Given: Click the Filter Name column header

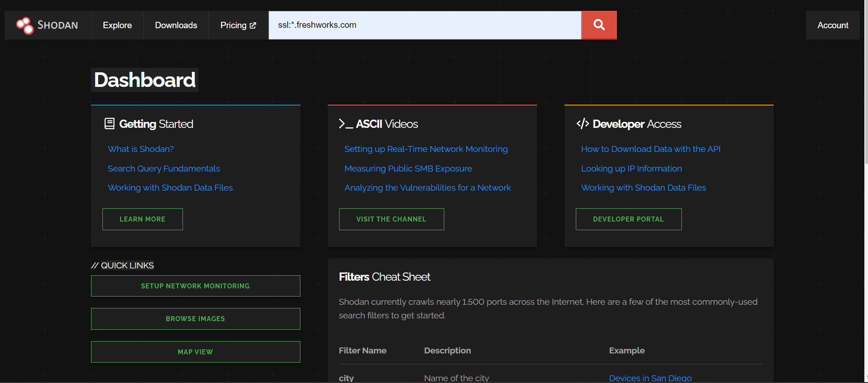Looking at the screenshot, I should (x=363, y=351).
